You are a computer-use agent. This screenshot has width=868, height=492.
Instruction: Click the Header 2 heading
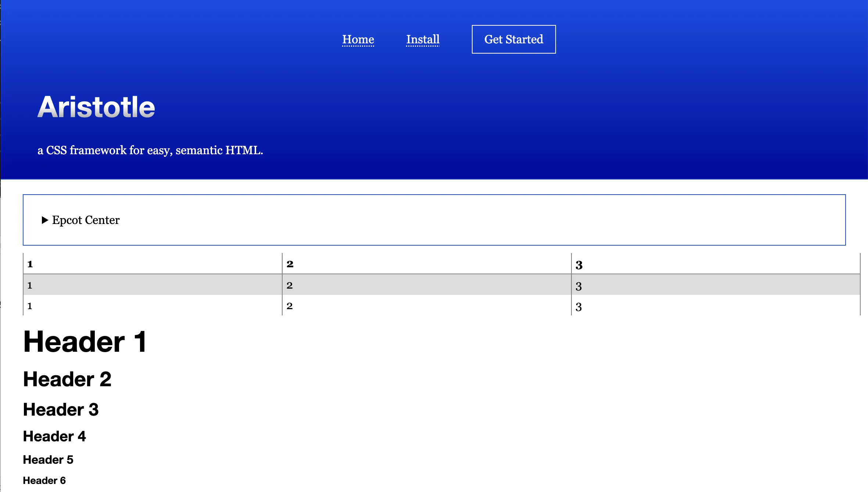pos(67,379)
